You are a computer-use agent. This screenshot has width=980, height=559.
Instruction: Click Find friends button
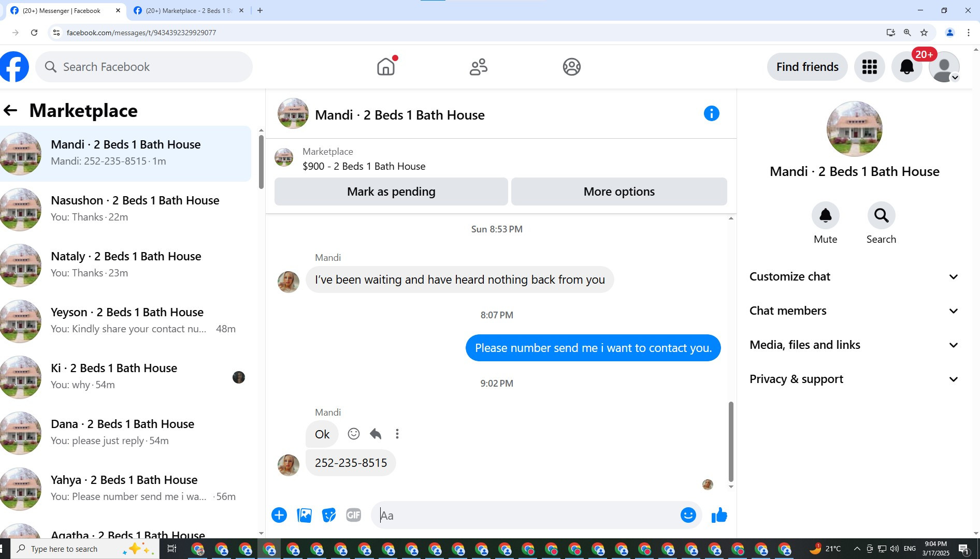coord(807,67)
